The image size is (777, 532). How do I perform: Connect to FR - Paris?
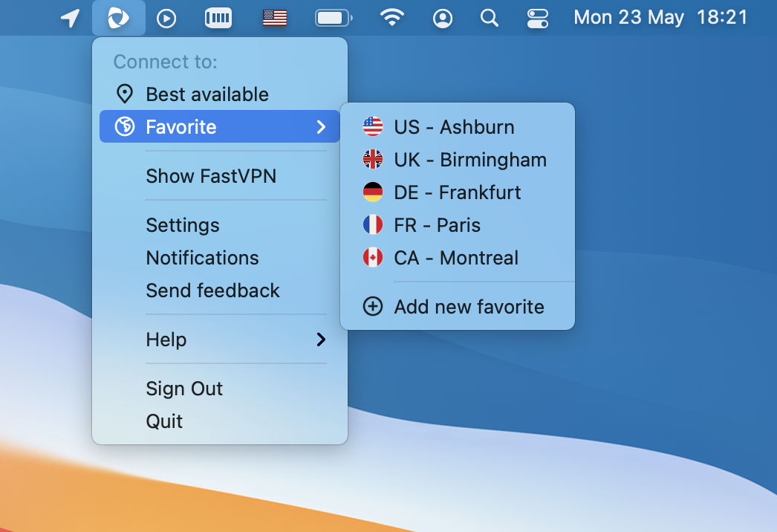coord(458,225)
